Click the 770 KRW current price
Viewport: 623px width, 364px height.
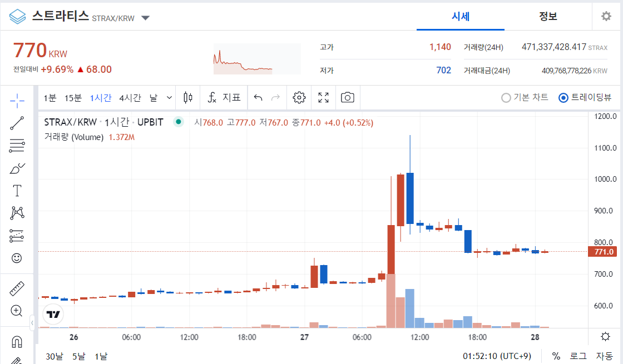[40, 51]
